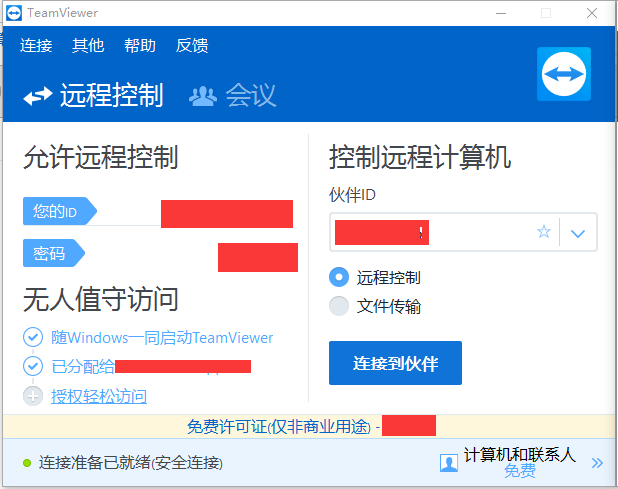The height and width of the screenshot is (489, 618).
Task: Click the double-arrow icon next to 远程控制
Action: [x=37, y=97]
